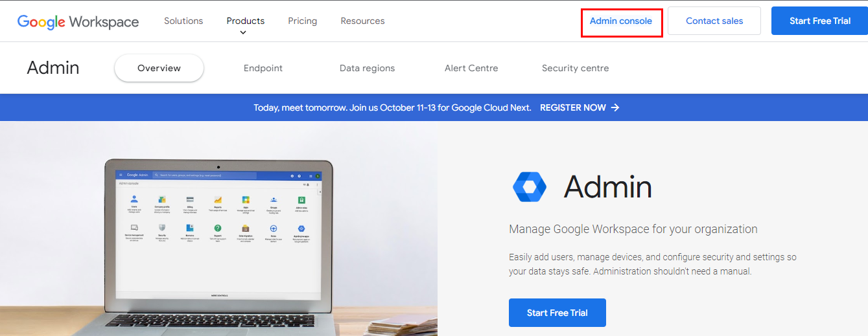
Task: Go to the Pricing page
Action: pyautogui.click(x=303, y=21)
